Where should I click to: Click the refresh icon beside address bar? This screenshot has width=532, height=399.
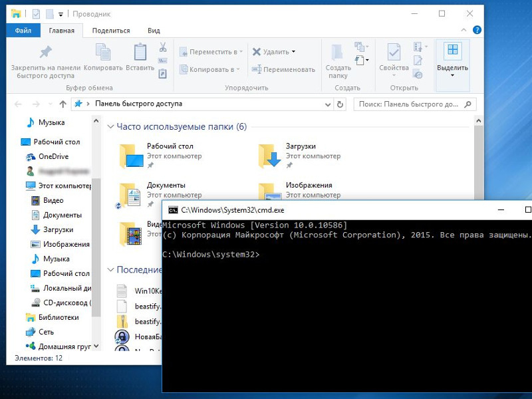click(340, 104)
